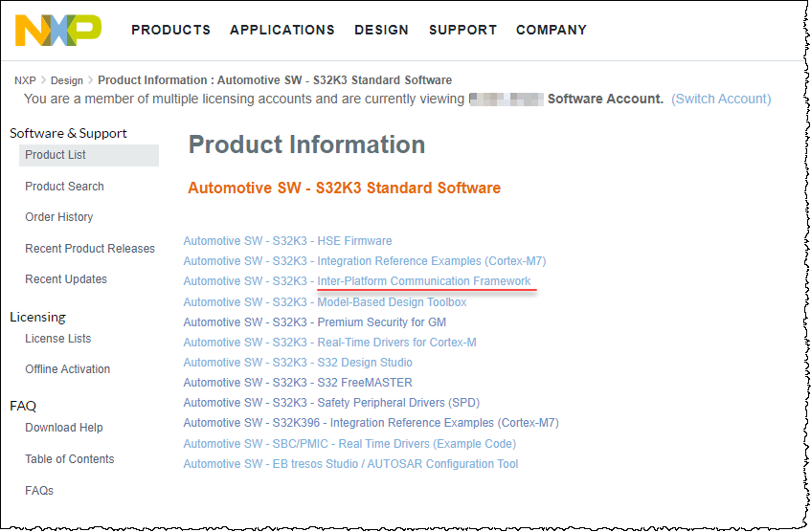Open S32K396 Integration Reference Examples link

click(371, 423)
